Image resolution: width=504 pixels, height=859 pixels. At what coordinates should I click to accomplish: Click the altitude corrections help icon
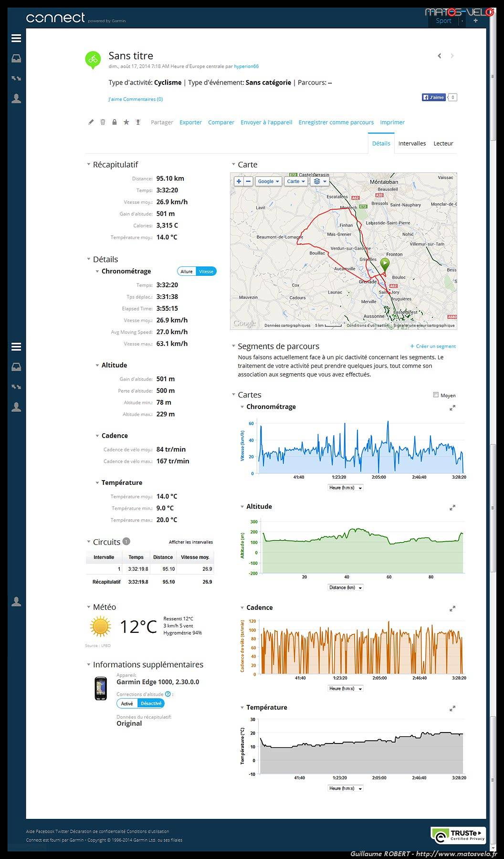pyautogui.click(x=168, y=694)
